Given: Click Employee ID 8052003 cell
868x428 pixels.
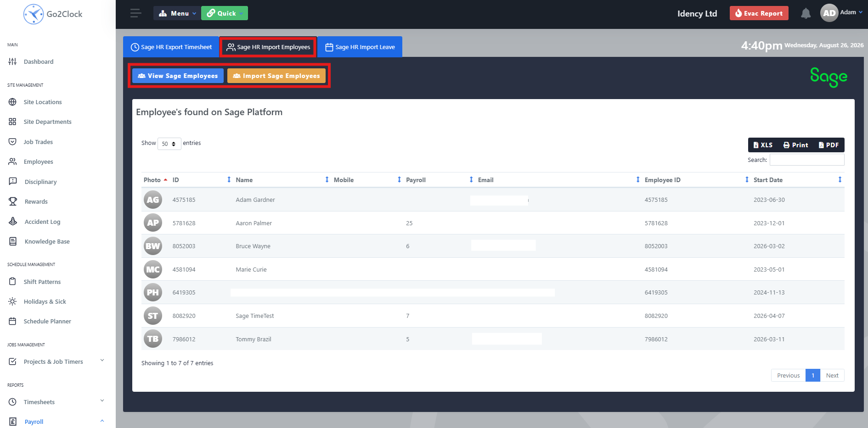Looking at the screenshot, I should [x=656, y=246].
